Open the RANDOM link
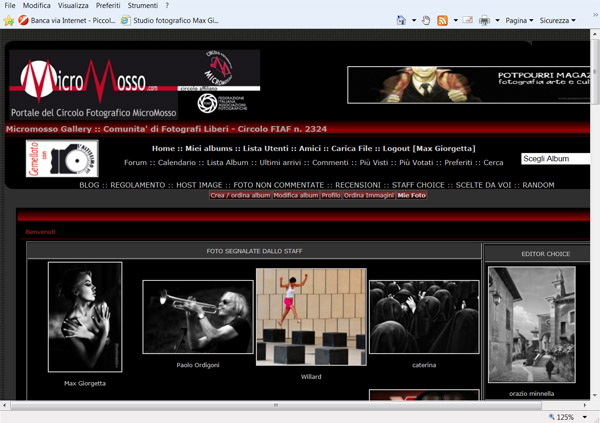Image resolution: width=600 pixels, height=423 pixels. pyautogui.click(x=538, y=185)
